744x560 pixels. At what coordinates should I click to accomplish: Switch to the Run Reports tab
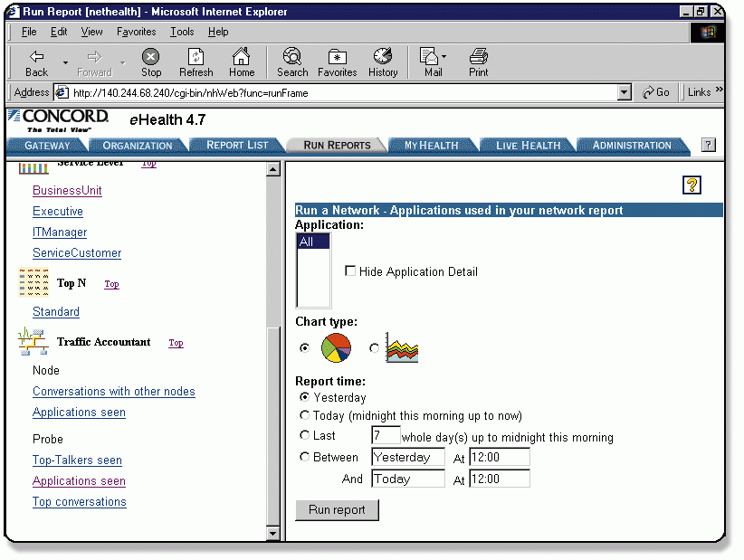[x=337, y=145]
